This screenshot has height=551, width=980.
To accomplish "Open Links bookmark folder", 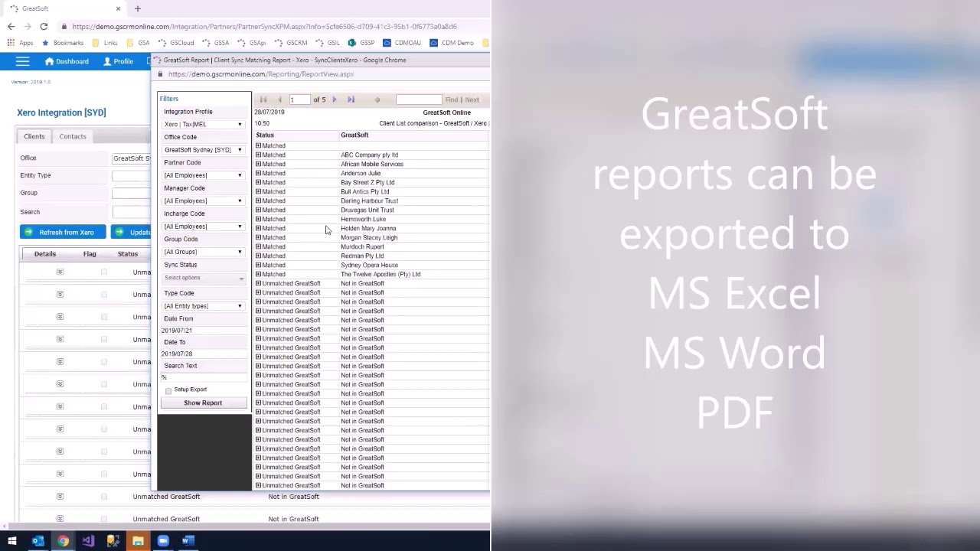I will pos(105,43).
